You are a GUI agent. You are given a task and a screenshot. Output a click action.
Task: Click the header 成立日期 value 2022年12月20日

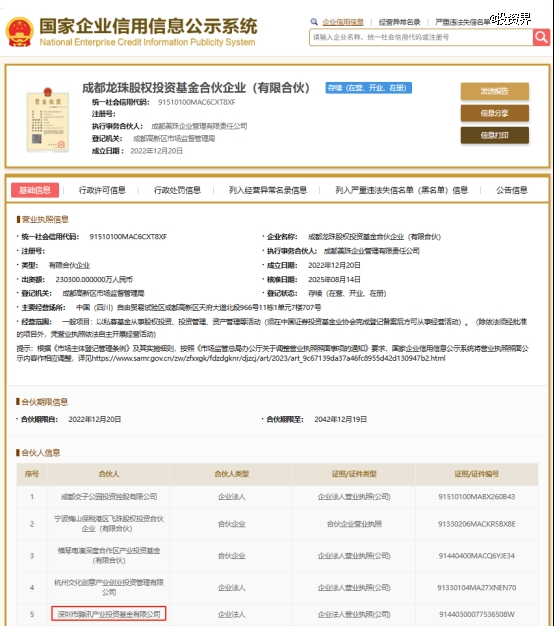point(156,151)
